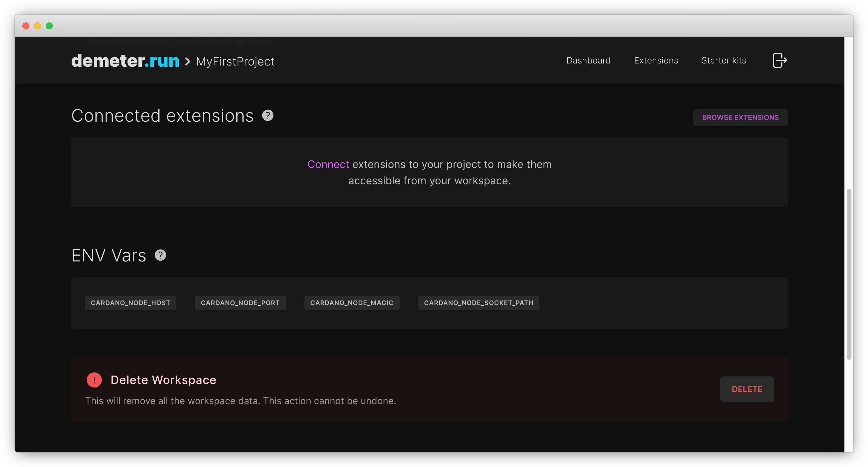
Task: Maximize the window with green button
Action: coord(49,26)
